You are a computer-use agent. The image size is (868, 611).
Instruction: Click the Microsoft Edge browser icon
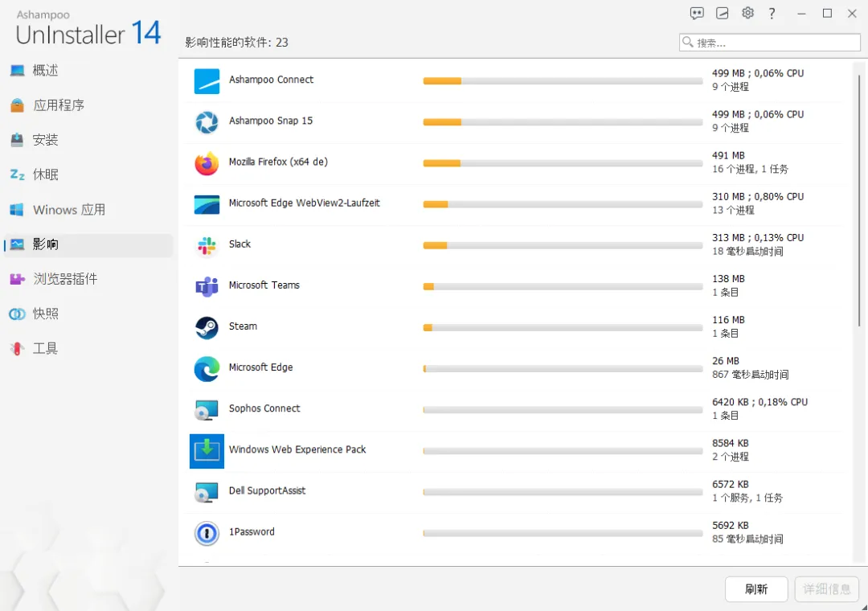[x=207, y=369]
